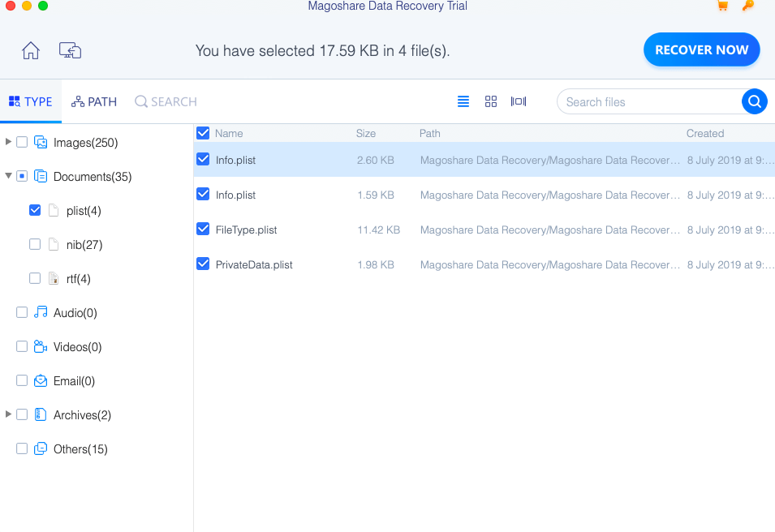Check the Email(0) checkbox
Viewport: 775px width, 532px height.
[x=22, y=380]
